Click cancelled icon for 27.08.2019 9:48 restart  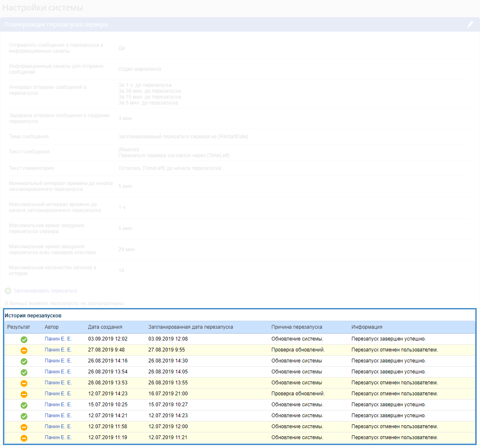coord(24,350)
